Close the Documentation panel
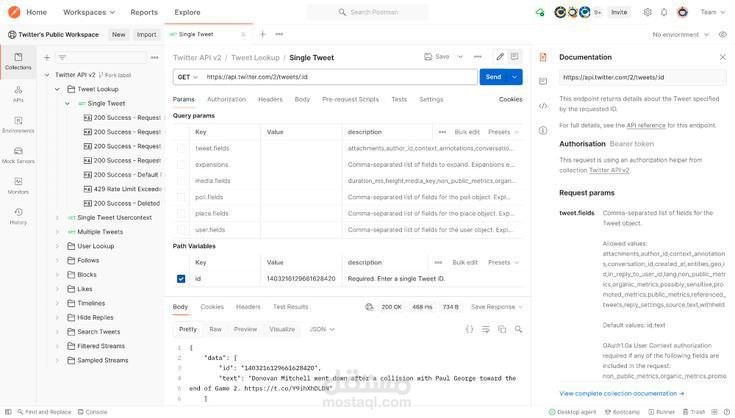This screenshot has width=735, height=418. pyautogui.click(x=722, y=57)
